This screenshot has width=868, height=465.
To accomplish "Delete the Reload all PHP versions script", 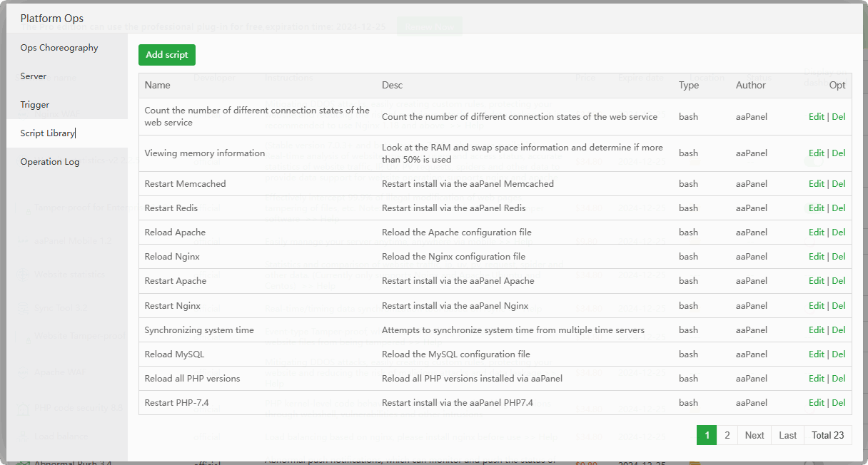I will click(x=839, y=379).
